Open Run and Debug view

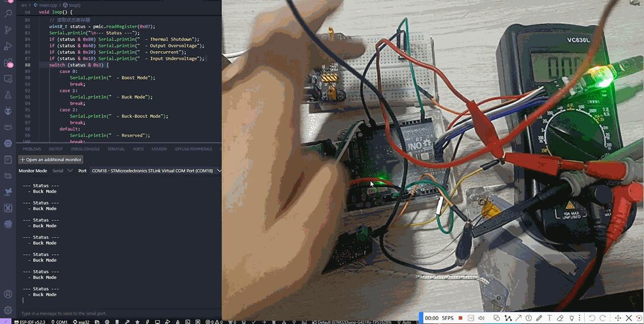(x=8, y=46)
